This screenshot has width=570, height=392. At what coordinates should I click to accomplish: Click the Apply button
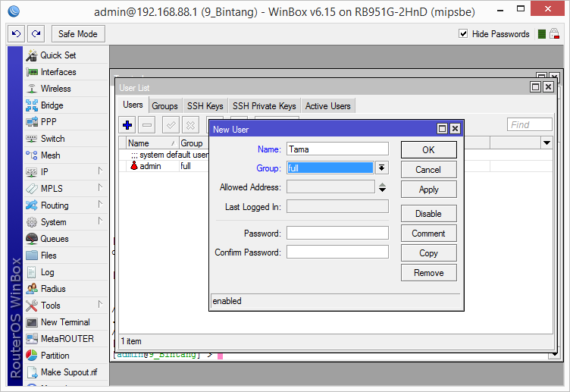click(428, 190)
